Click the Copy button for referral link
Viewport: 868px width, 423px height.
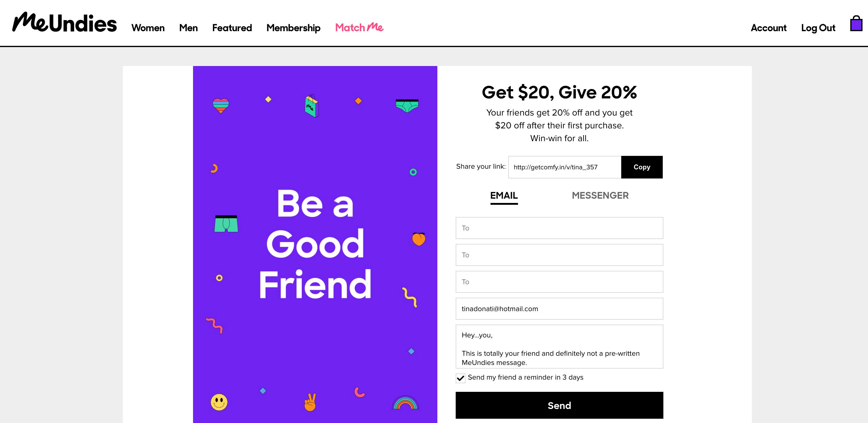[x=642, y=167]
